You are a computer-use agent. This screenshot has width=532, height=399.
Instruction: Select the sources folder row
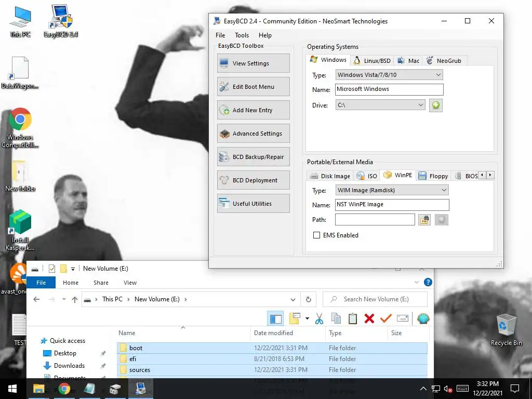click(x=272, y=369)
